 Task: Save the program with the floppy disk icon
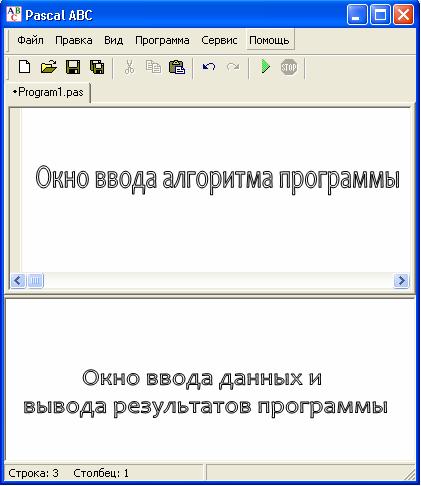(x=73, y=67)
